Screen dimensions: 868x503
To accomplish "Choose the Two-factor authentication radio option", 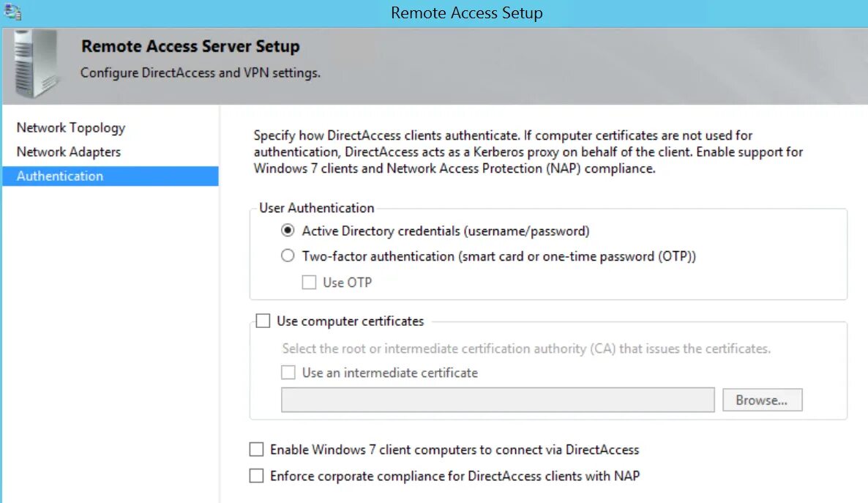I will (x=288, y=256).
